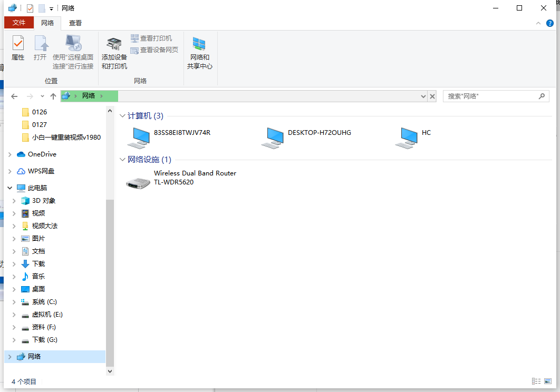Switch to large icons view layout
Screen dimensions: 560x392
pyautogui.click(x=548, y=381)
